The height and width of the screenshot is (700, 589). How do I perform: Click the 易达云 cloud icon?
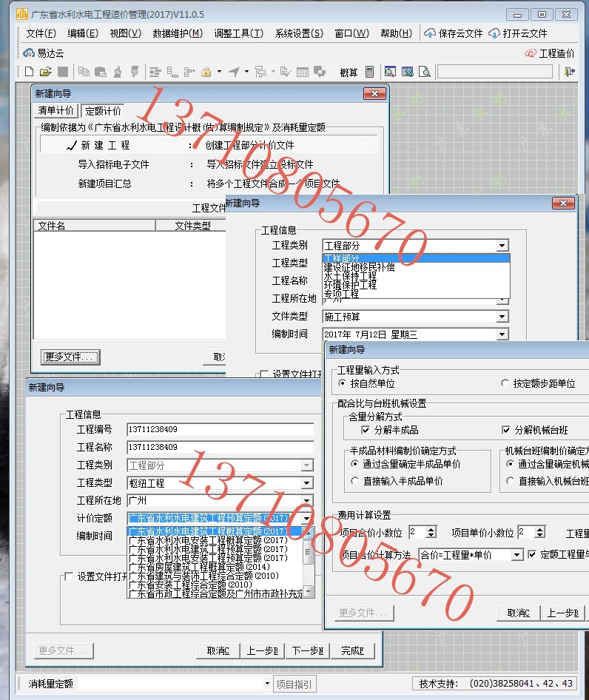pos(29,53)
